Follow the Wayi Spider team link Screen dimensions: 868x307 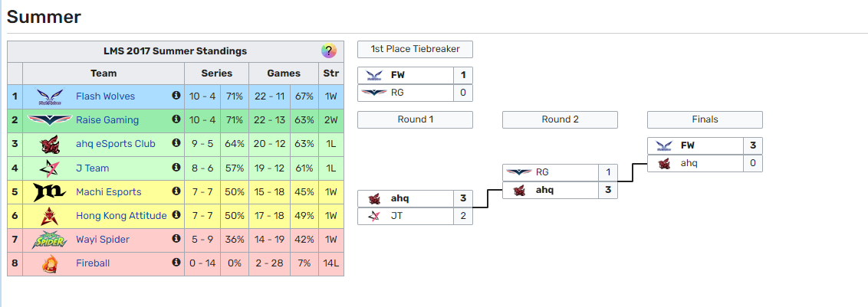coord(103,240)
